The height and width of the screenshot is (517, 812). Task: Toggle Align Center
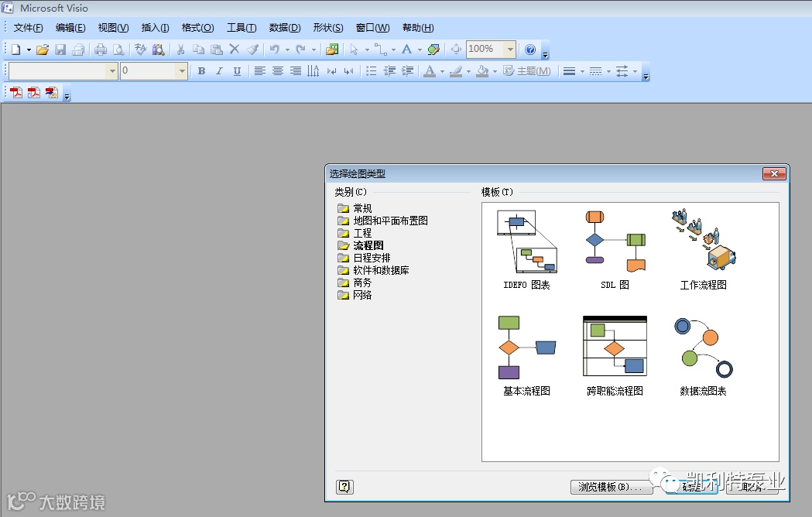(278, 71)
